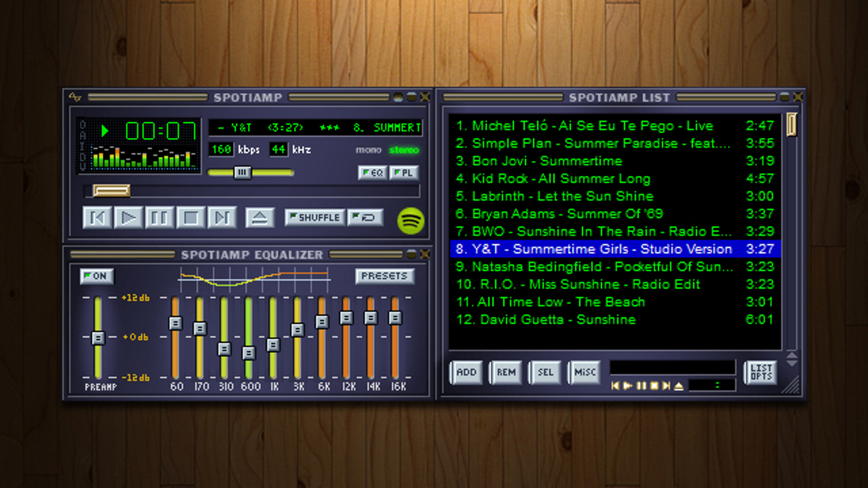Stop playback with the square button
868x488 pixels.
(x=191, y=218)
